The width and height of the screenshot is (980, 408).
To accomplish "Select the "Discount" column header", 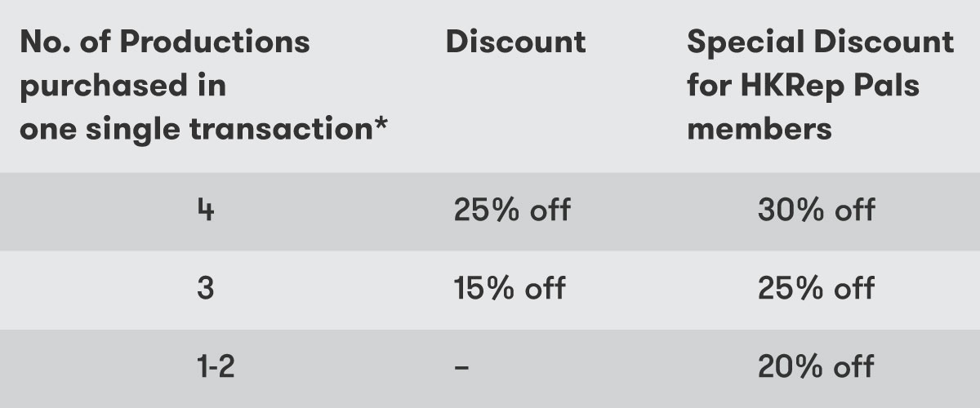I will click(515, 42).
